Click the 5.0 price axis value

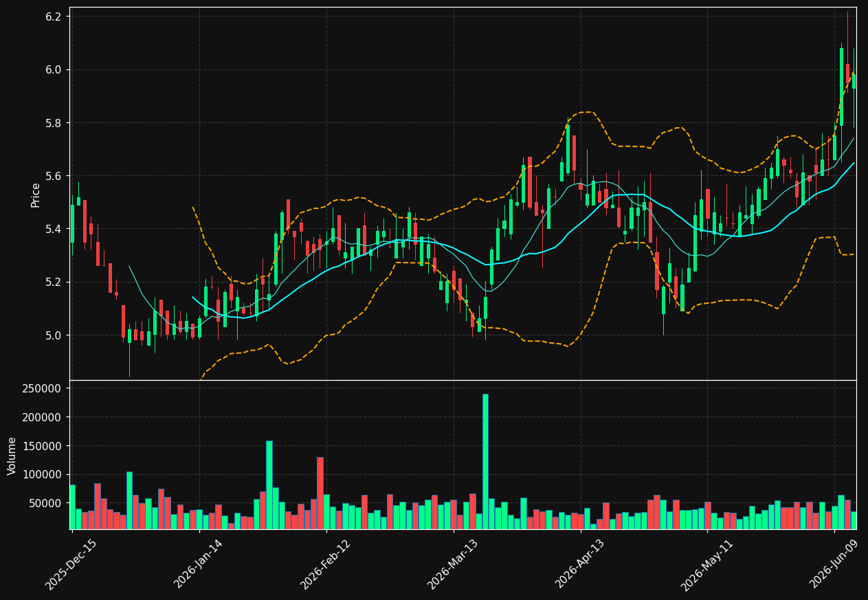(x=54, y=335)
